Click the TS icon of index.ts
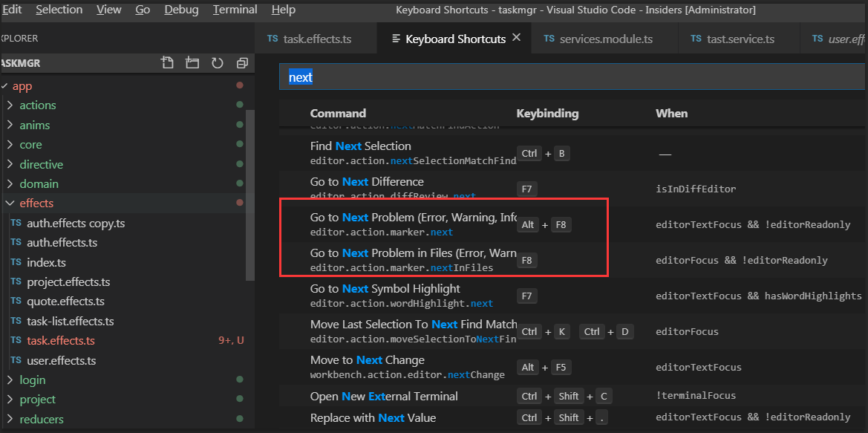 click(x=16, y=262)
